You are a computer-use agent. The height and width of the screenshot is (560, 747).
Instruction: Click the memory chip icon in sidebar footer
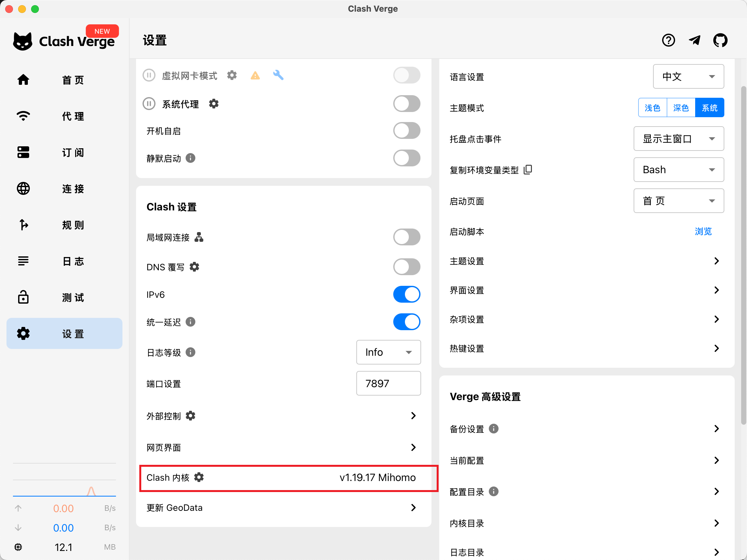coord(18,546)
